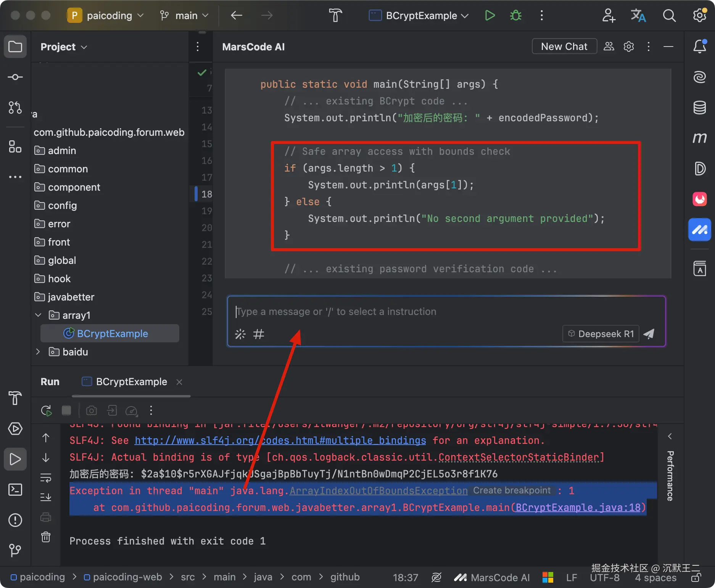The width and height of the screenshot is (715, 588).
Task: Open the slf4j.org multiple_bindings link
Action: pyautogui.click(x=280, y=440)
